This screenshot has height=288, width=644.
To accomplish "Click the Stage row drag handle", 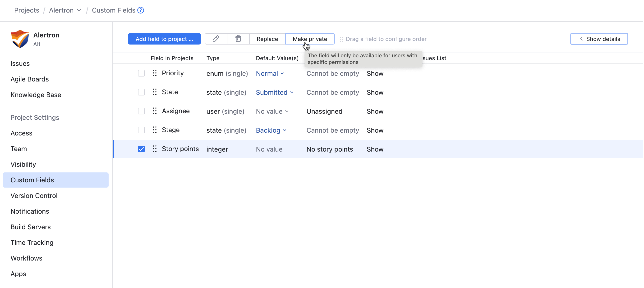I will [x=155, y=130].
